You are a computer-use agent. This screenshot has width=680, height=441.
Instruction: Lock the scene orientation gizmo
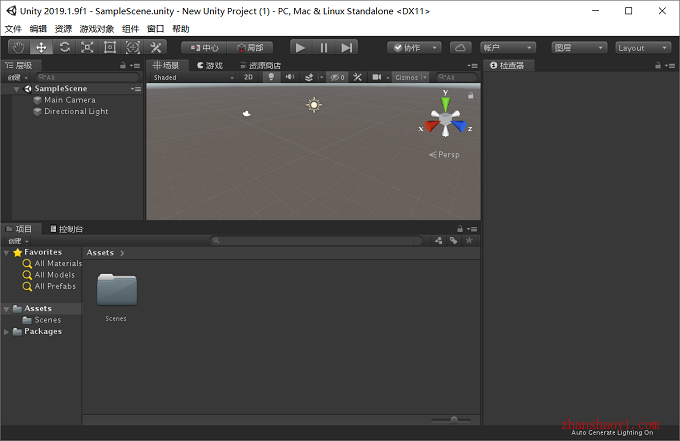click(x=471, y=95)
